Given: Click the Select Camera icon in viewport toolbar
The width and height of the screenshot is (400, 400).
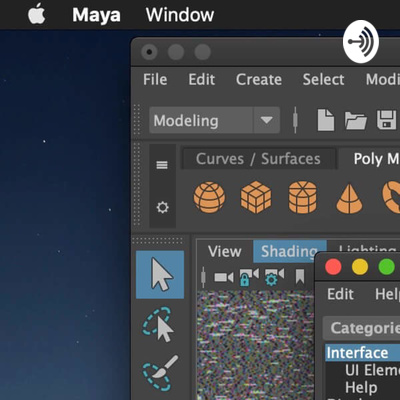Looking at the screenshot, I should (224, 277).
